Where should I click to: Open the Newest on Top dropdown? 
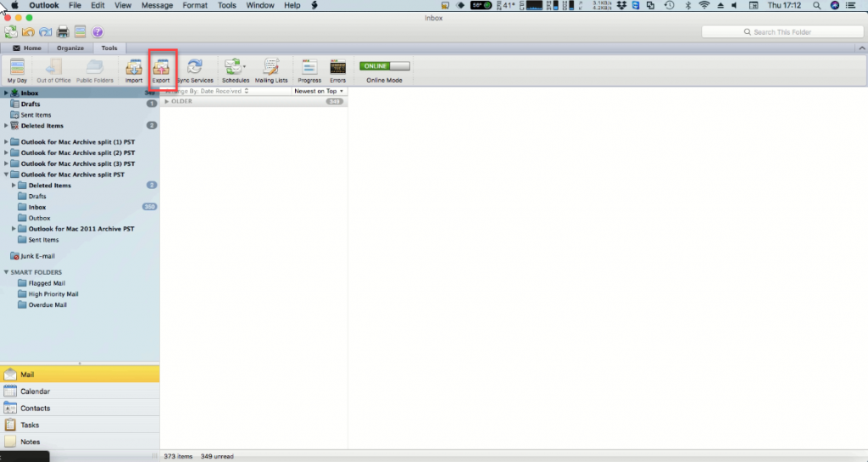point(319,91)
